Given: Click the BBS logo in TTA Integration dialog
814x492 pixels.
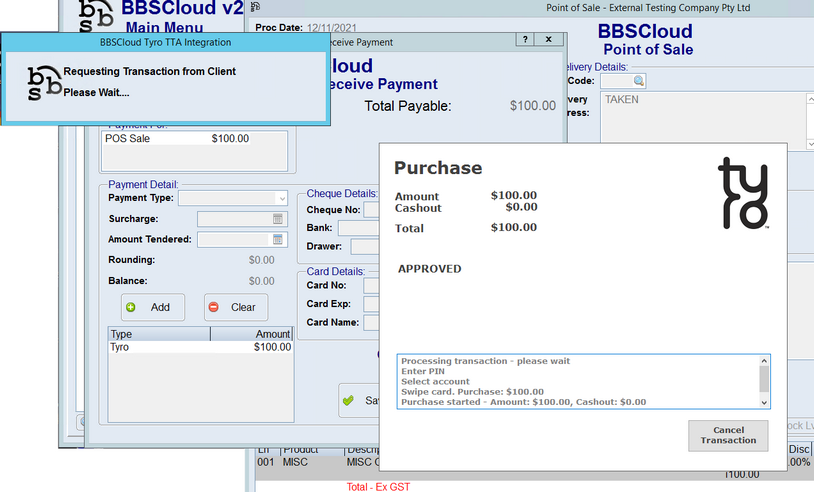Looking at the screenshot, I should click(x=42, y=82).
